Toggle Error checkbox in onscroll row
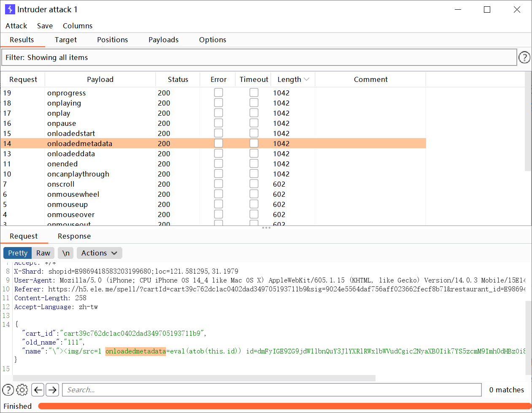 coord(218,184)
